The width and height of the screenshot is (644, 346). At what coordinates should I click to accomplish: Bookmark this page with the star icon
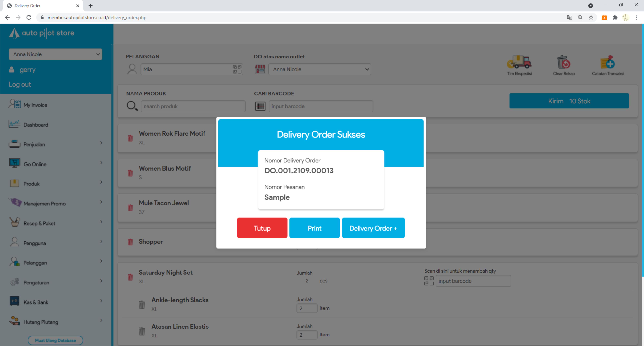point(591,18)
